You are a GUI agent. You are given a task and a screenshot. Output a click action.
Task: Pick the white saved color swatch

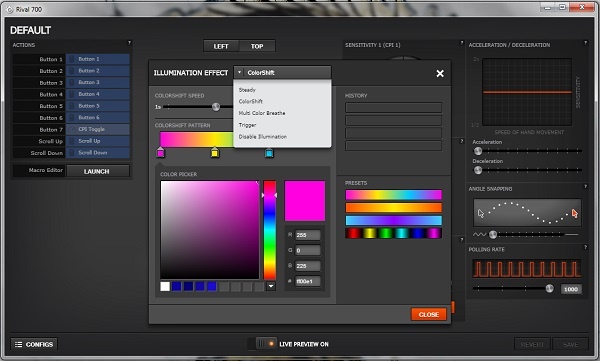point(165,286)
